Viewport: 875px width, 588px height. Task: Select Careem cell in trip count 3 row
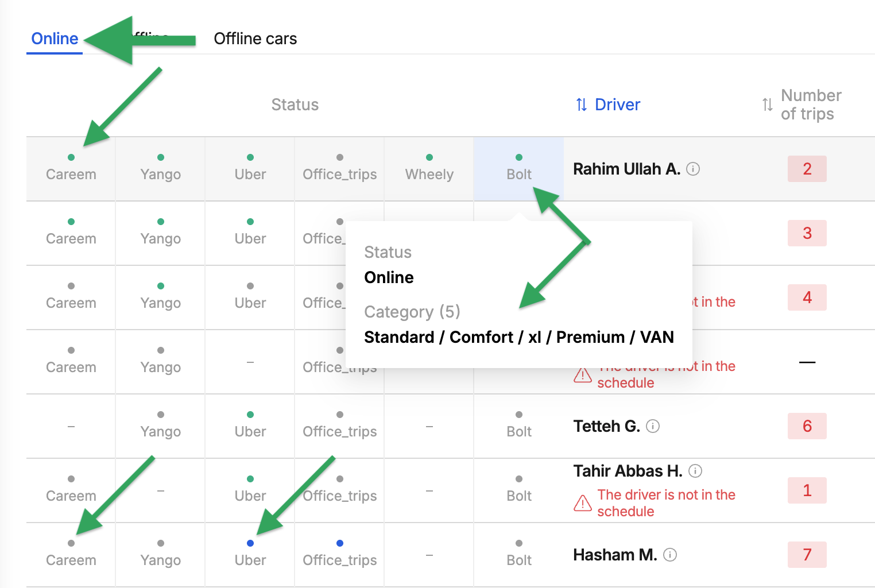(x=71, y=233)
